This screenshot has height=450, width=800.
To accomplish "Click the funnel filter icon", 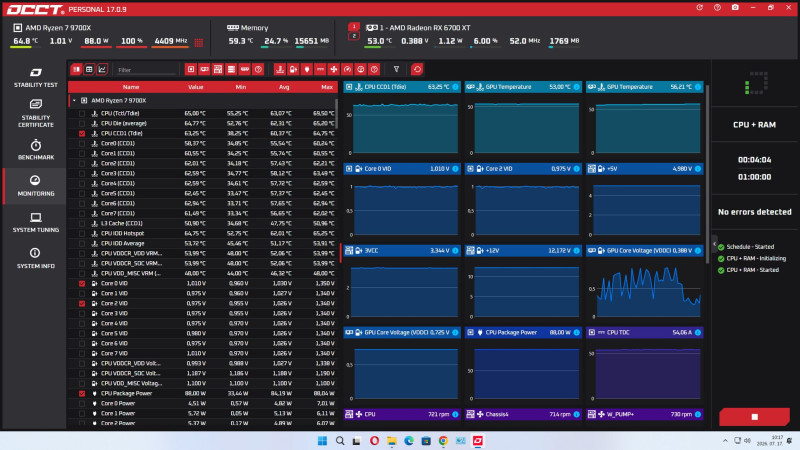I will pyautogui.click(x=396, y=69).
